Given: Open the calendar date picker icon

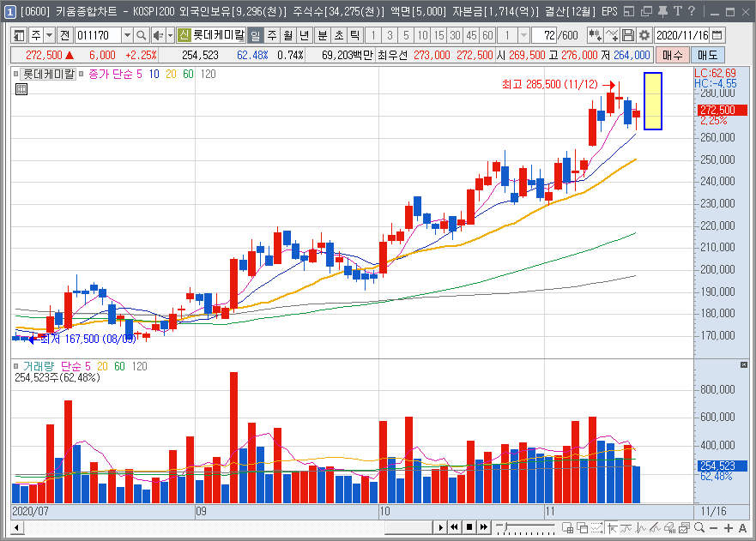Looking at the screenshot, I should pyautogui.click(x=717, y=35).
